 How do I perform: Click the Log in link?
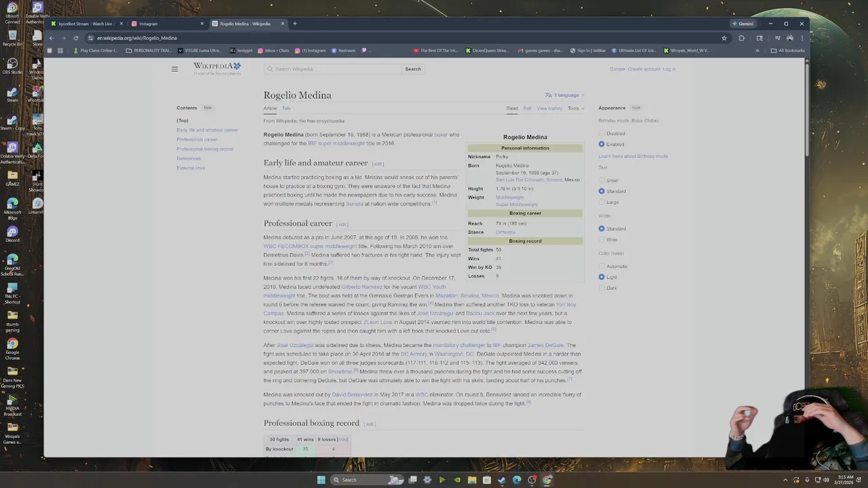[669, 69]
